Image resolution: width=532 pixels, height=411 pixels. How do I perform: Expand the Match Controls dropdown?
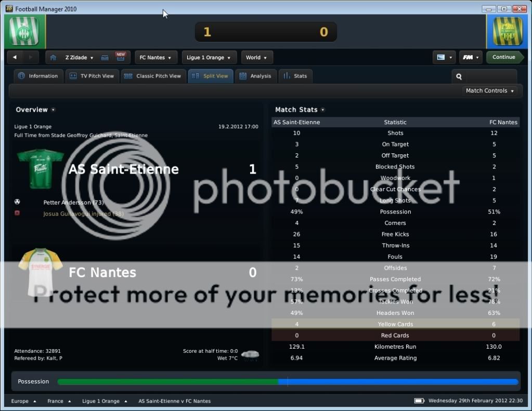pyautogui.click(x=490, y=90)
